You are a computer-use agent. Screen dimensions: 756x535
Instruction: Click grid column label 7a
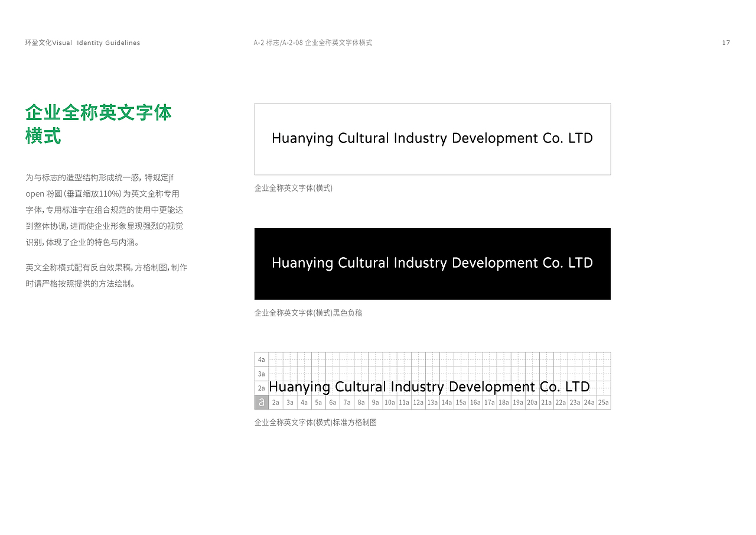(x=347, y=403)
